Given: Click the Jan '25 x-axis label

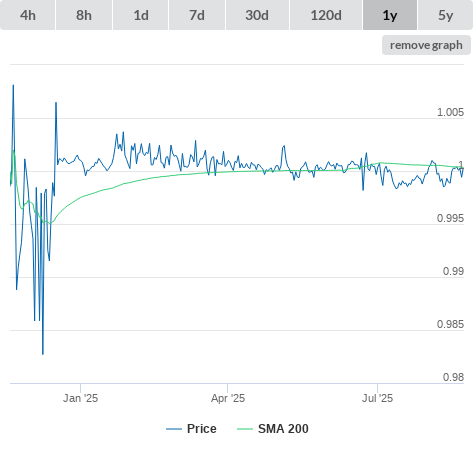Looking at the screenshot, I should pos(80,398).
